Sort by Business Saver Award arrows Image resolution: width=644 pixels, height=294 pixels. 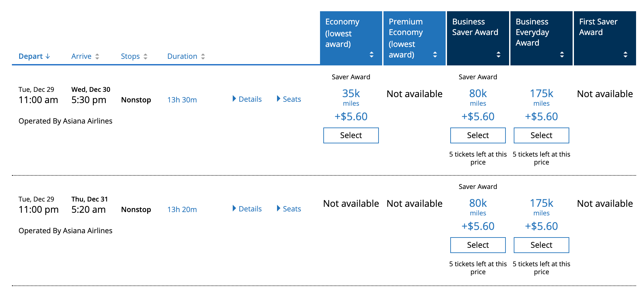click(499, 55)
